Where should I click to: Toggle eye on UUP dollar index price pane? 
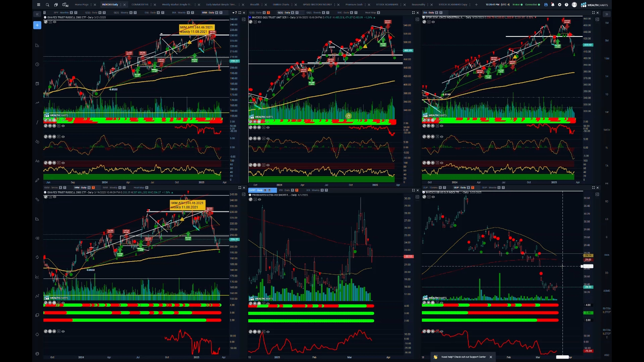433,197
